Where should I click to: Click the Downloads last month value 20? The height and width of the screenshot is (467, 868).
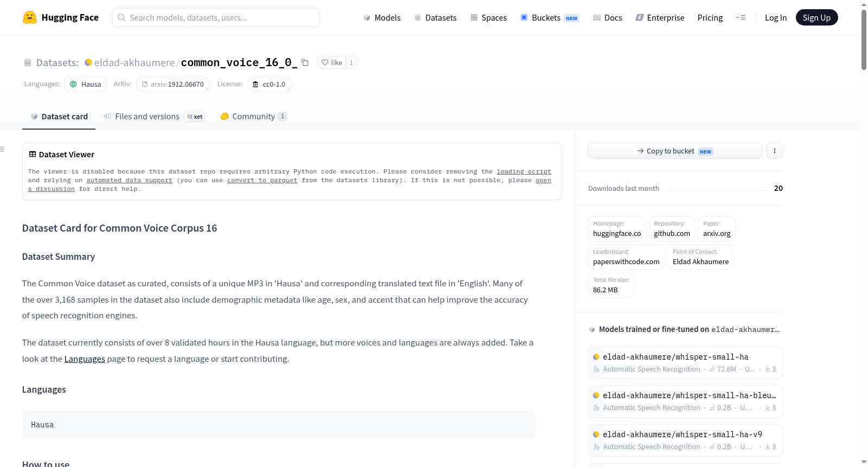[778, 188]
